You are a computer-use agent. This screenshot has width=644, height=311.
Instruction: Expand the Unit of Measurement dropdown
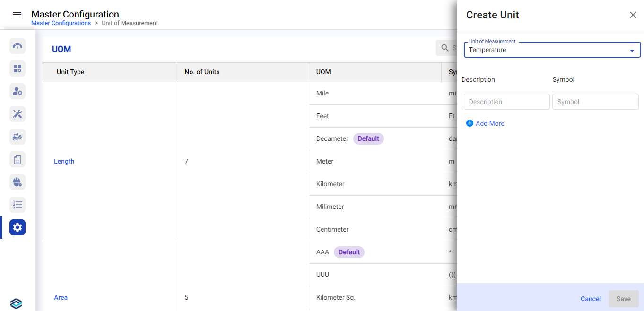(632, 50)
